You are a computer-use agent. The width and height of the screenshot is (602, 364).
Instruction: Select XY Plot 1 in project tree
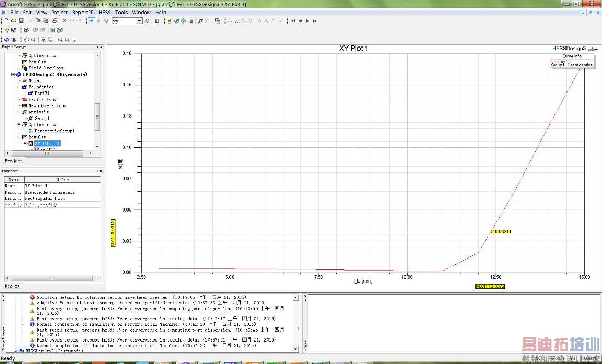coord(48,144)
